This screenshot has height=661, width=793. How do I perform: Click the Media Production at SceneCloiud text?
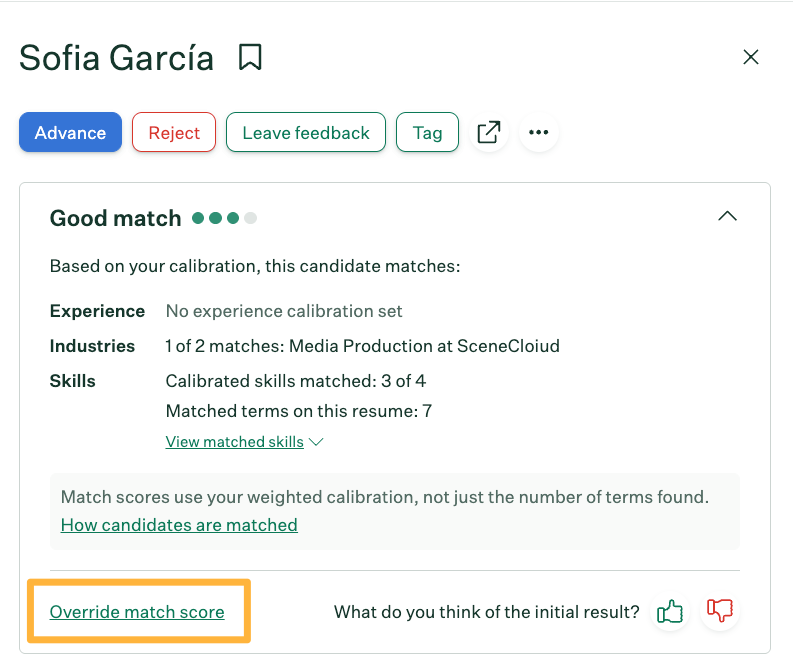click(x=424, y=346)
